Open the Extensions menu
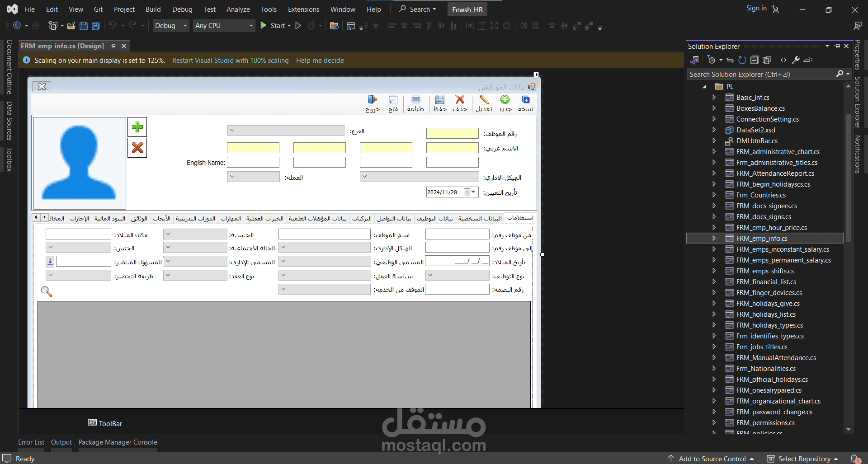Viewport: 868px width, 464px height. click(x=303, y=9)
